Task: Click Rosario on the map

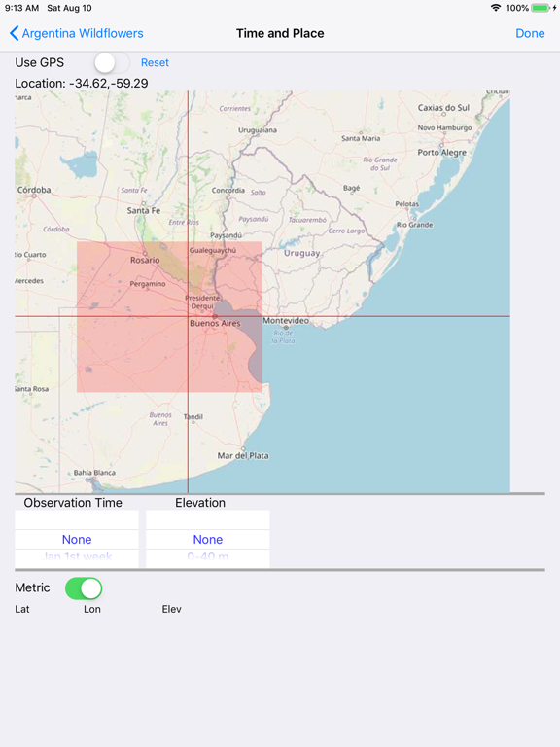Action: coord(145,260)
